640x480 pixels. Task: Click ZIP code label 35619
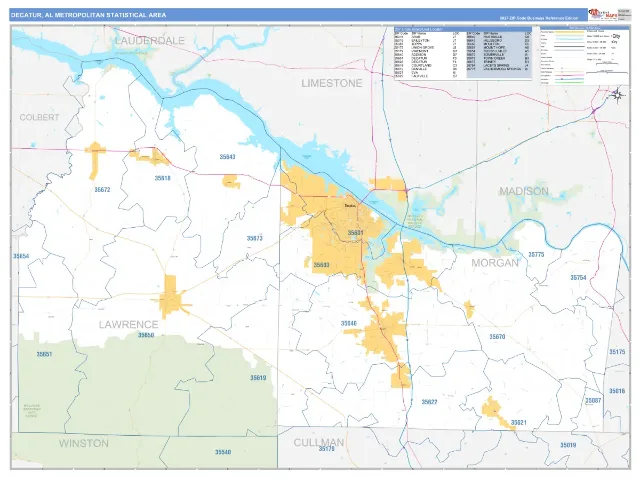tap(258, 378)
